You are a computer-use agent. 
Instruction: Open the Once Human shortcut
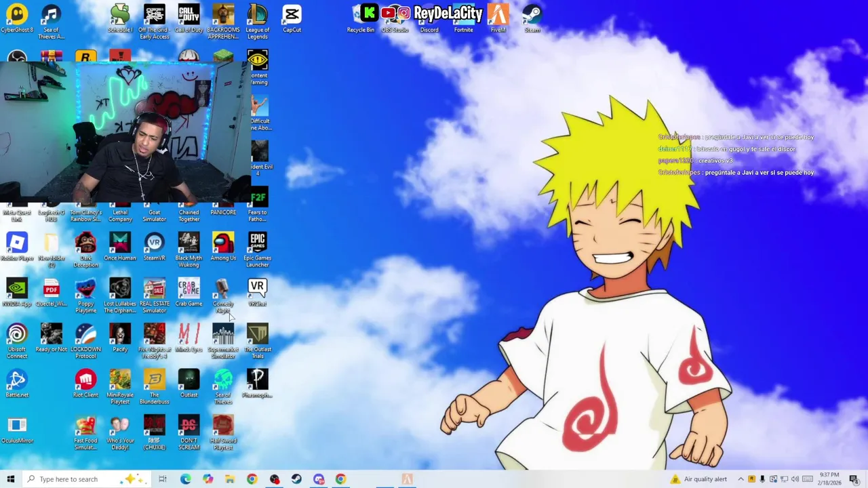point(120,247)
